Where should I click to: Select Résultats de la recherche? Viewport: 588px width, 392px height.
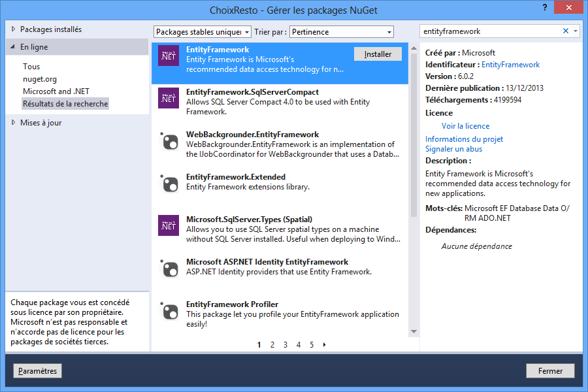pyautogui.click(x=65, y=103)
